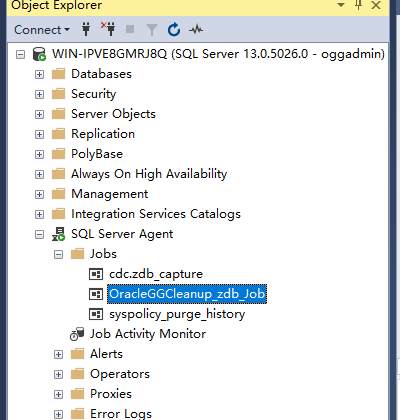
Task: Click the server database icon with green arrow
Action: [39, 54]
